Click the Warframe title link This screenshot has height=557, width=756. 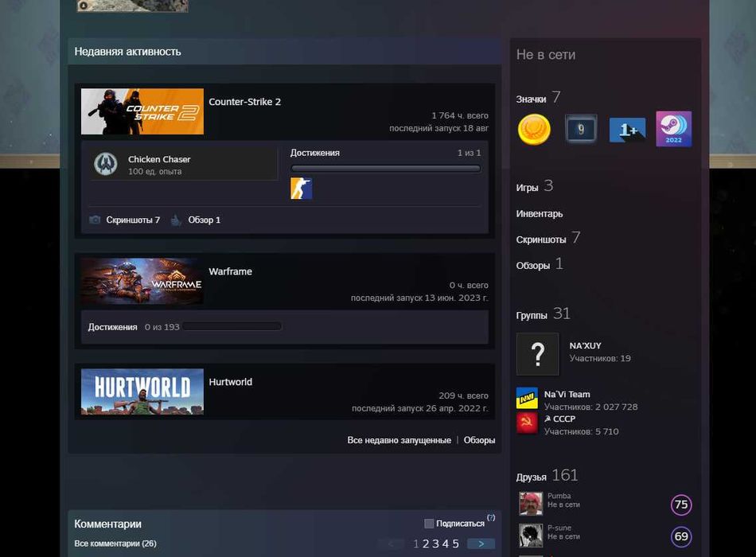click(230, 271)
